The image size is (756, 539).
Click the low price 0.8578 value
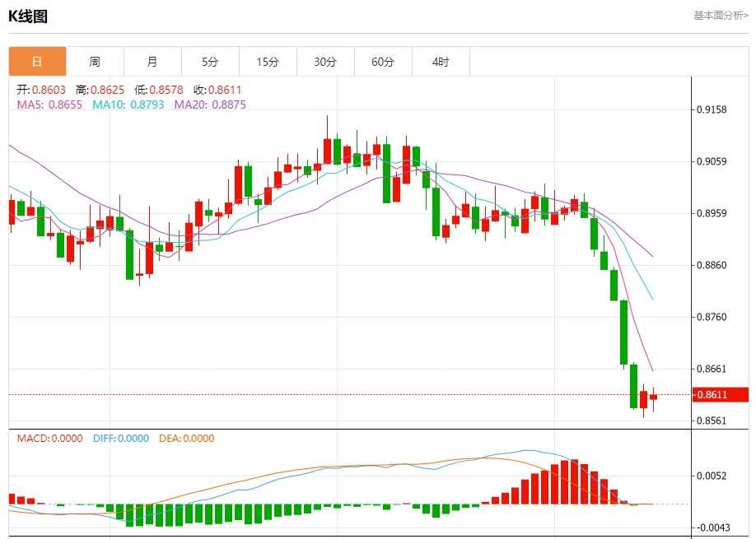click(166, 90)
